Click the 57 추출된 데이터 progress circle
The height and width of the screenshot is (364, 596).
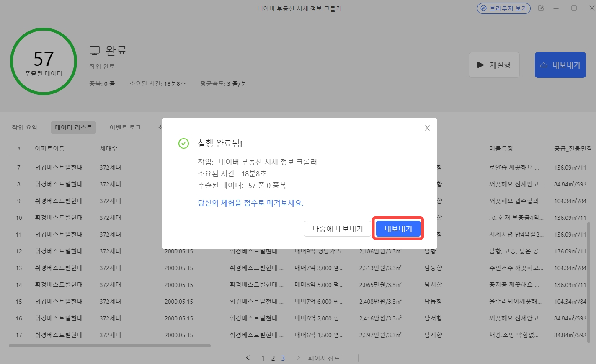click(44, 62)
